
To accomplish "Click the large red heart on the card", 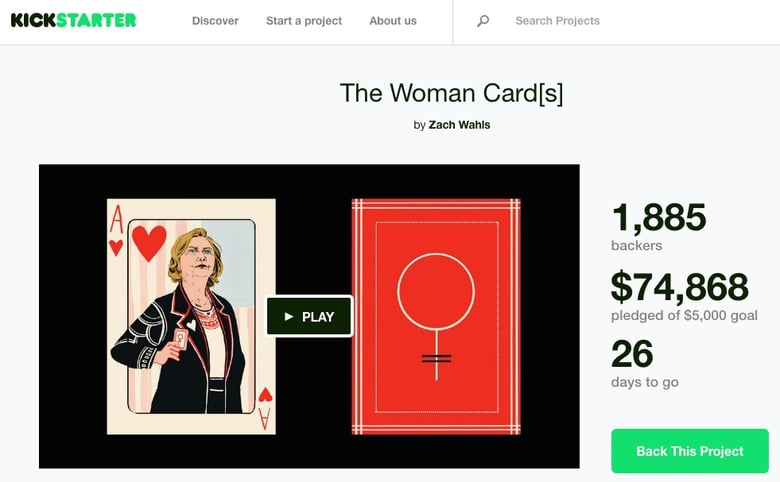I will pos(149,242).
